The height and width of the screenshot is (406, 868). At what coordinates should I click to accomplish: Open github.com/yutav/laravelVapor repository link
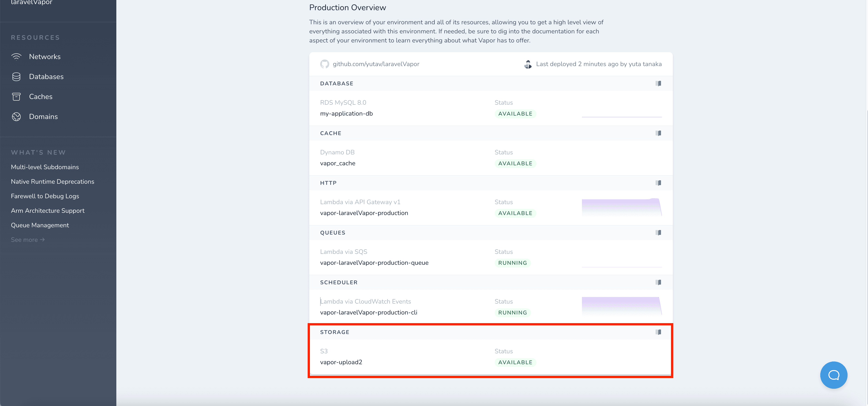pyautogui.click(x=376, y=64)
